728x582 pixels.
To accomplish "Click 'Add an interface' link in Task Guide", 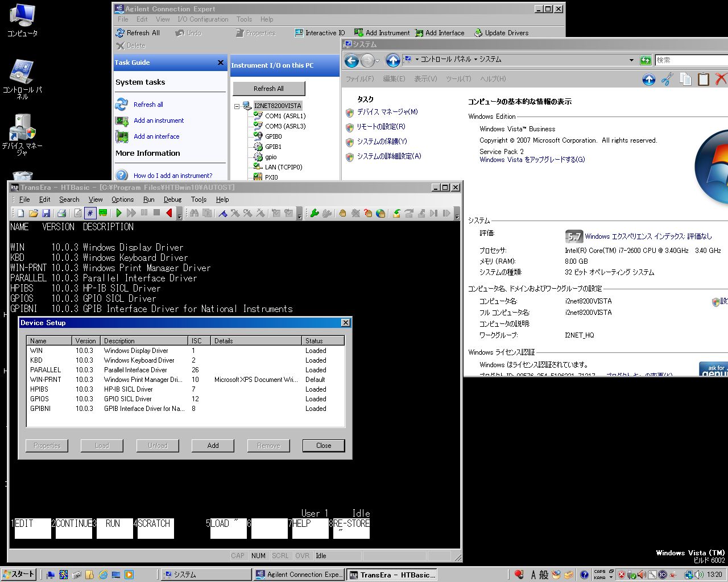I will tap(156, 136).
